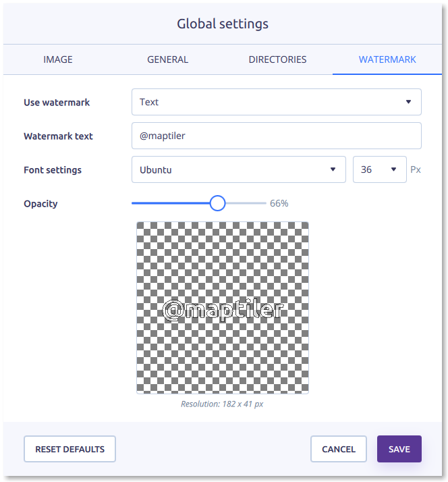Open the Ubuntu font family dropdown
Image resolution: width=448 pixels, height=482 pixels.
point(238,169)
